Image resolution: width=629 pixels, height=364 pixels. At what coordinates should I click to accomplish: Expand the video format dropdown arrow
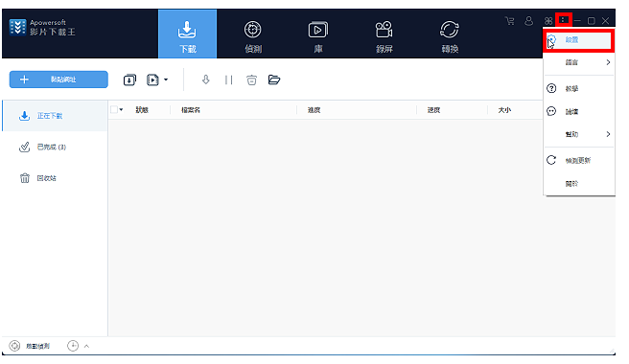[166, 80]
